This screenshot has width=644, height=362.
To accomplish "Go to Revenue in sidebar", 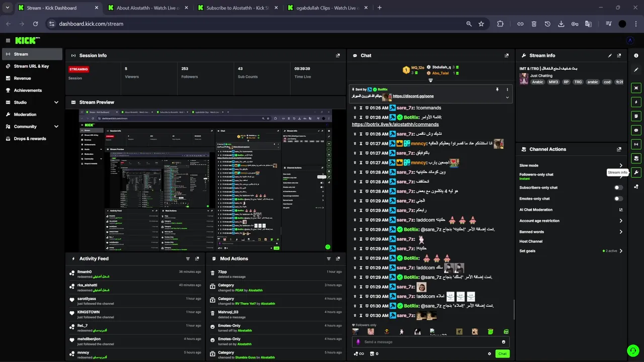I will [31, 78].
